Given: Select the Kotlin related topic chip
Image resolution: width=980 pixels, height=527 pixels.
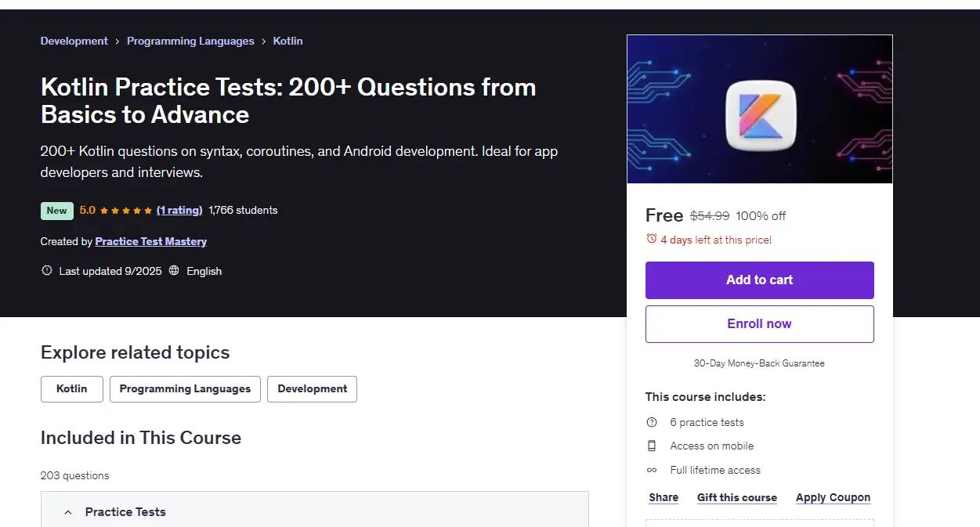Looking at the screenshot, I should pos(72,389).
